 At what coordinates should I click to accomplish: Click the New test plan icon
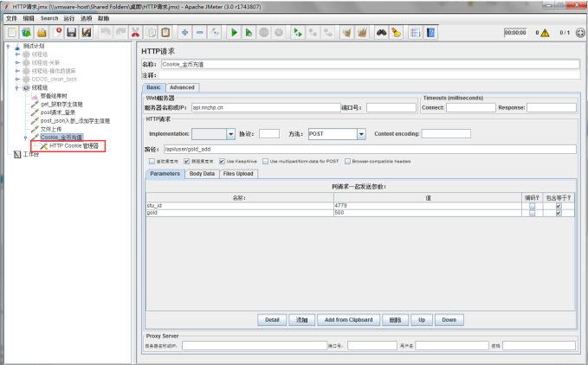(12, 33)
